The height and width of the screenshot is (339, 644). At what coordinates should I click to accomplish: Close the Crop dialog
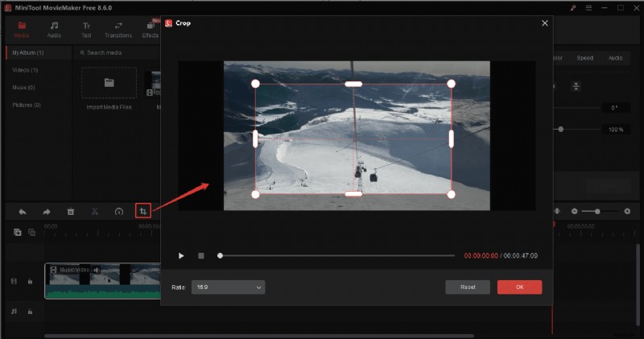pyautogui.click(x=545, y=23)
